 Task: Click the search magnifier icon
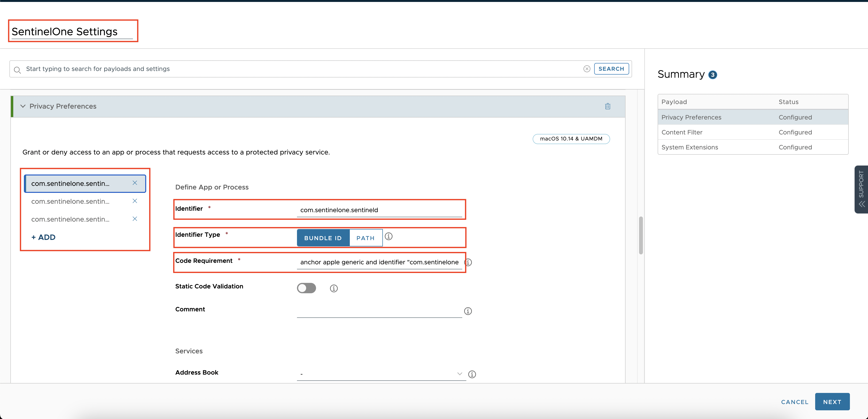point(17,70)
